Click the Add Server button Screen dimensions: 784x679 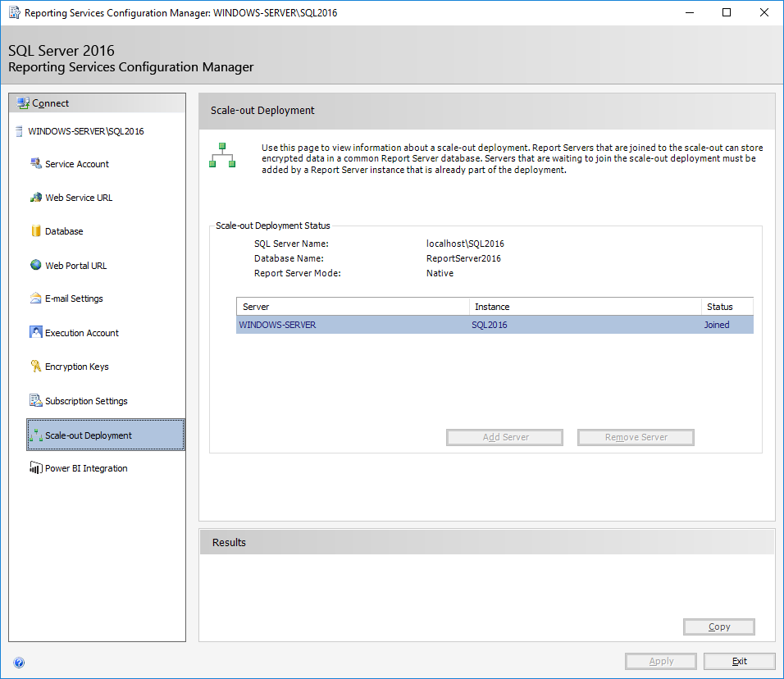click(504, 437)
